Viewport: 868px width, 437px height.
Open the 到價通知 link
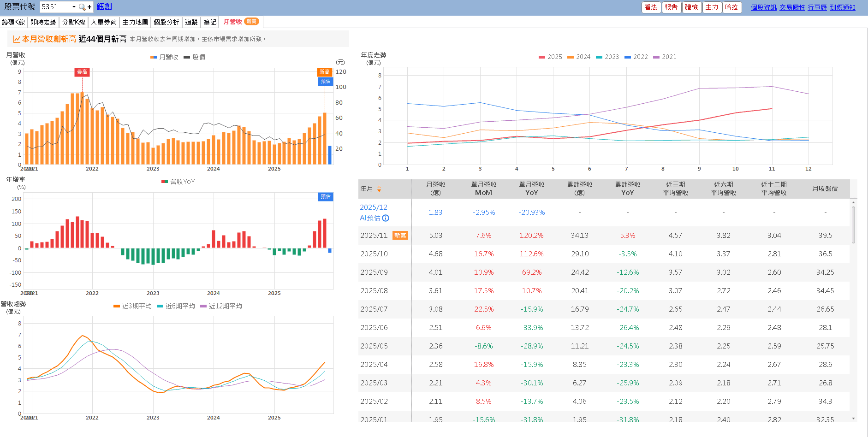click(842, 7)
